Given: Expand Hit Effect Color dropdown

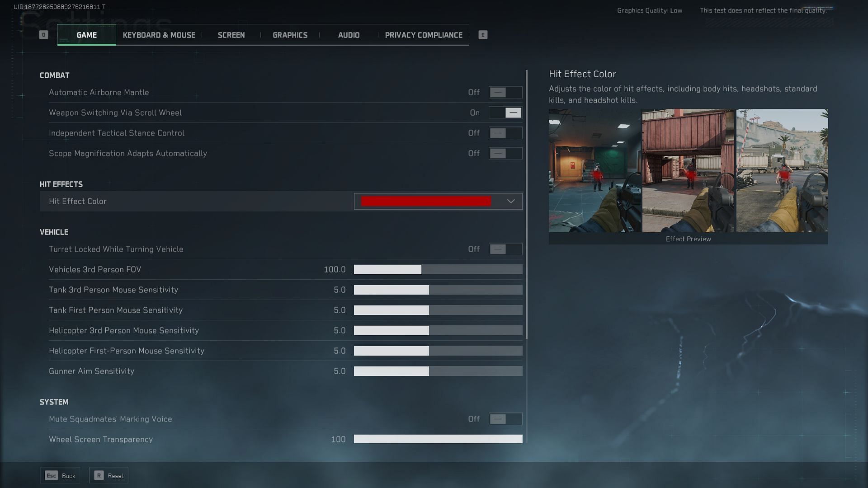Looking at the screenshot, I should [x=510, y=202].
